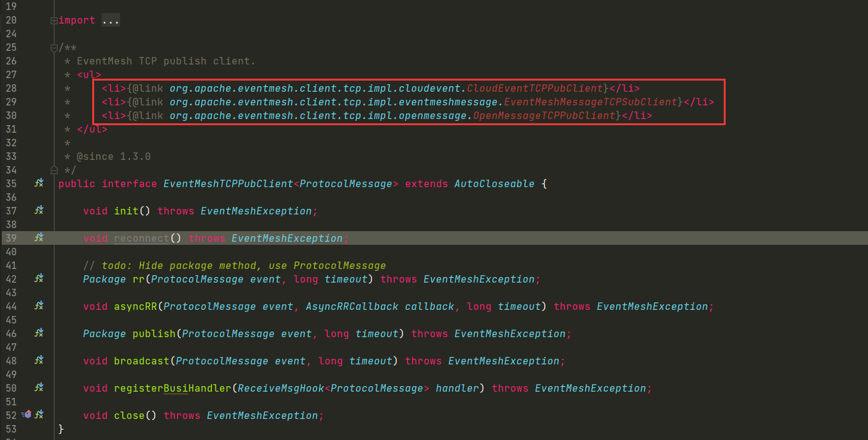868x440 pixels.
Task: Click the 'public' keyword on line 35
Action: click(x=77, y=183)
